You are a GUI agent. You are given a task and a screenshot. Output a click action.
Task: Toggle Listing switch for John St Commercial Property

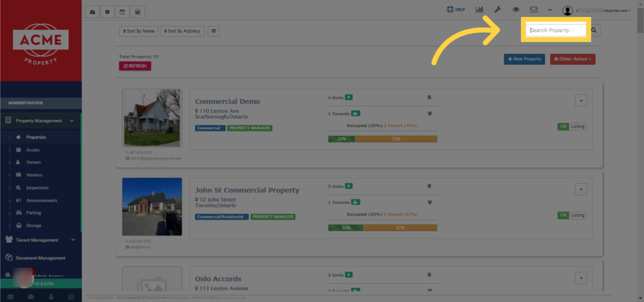(572, 215)
